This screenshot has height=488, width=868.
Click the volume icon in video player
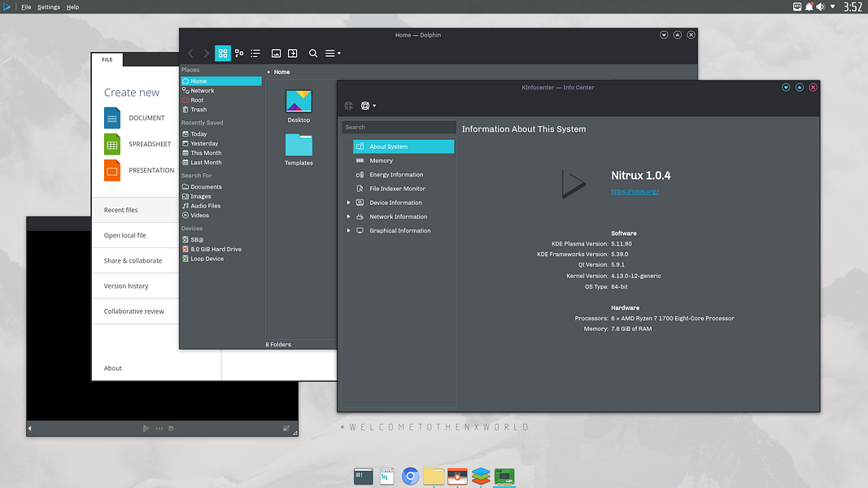[30, 429]
